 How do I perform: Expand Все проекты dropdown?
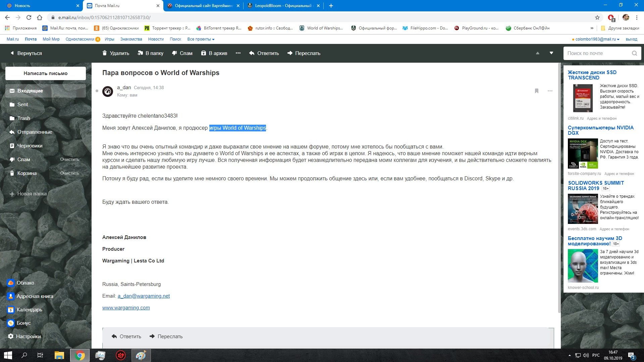pyautogui.click(x=201, y=39)
